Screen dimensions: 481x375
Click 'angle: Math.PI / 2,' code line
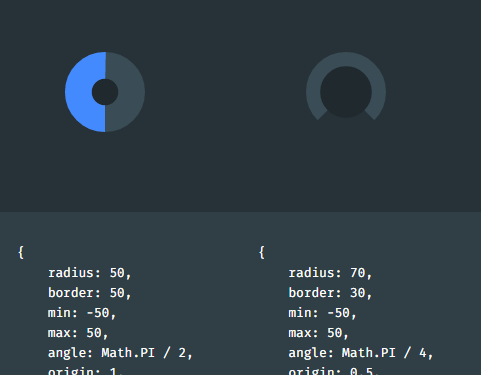coord(120,353)
